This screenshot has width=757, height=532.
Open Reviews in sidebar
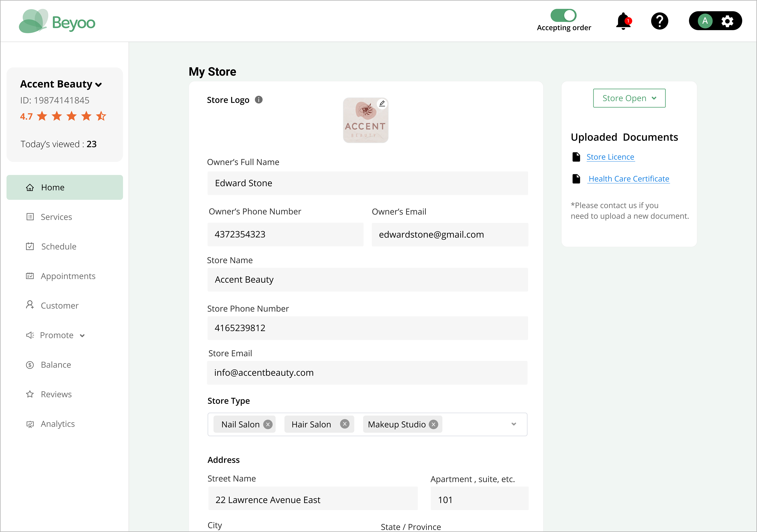click(x=56, y=394)
